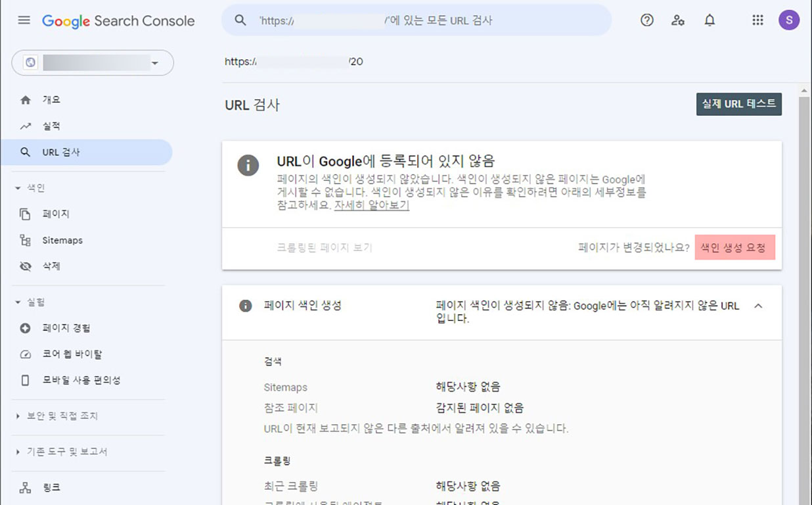Image resolution: width=812 pixels, height=505 pixels.
Task: Click the '참조 페이지' row label
Action: tap(290, 408)
